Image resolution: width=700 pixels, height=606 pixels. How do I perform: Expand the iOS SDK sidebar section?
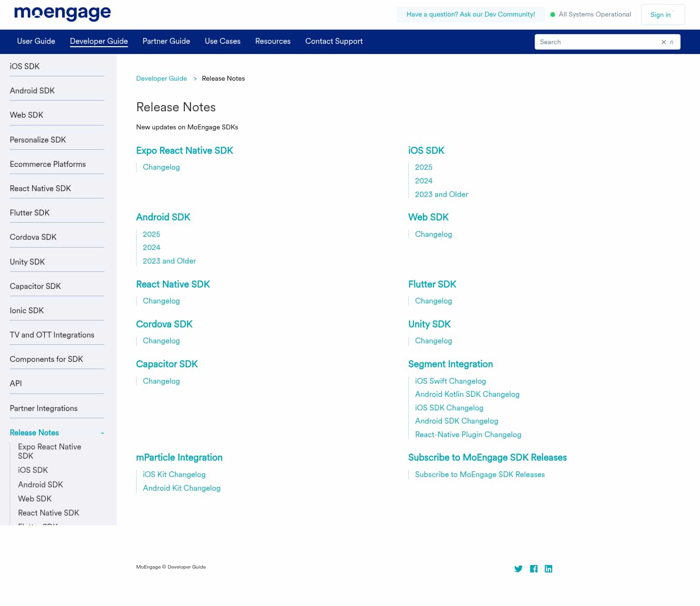point(25,66)
